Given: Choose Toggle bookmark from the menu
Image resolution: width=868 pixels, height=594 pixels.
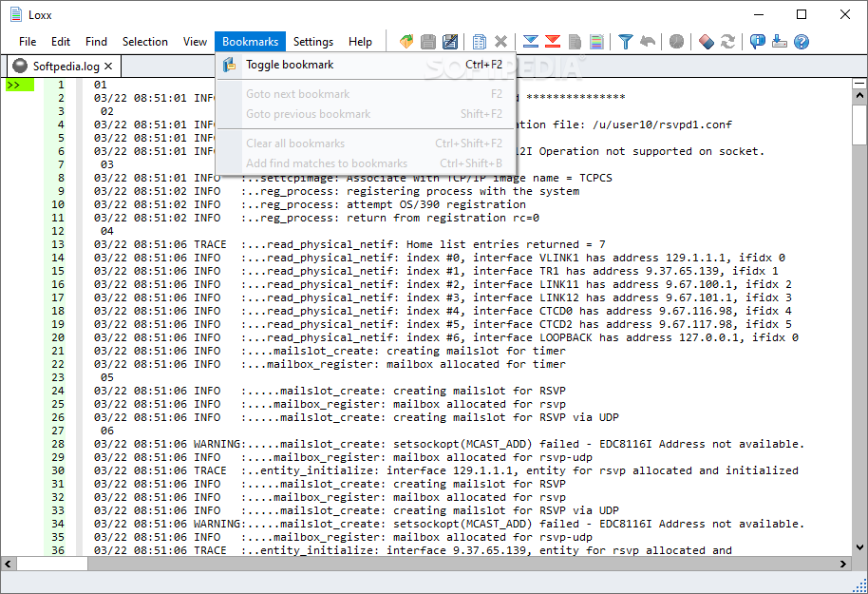Looking at the screenshot, I should (366, 65).
